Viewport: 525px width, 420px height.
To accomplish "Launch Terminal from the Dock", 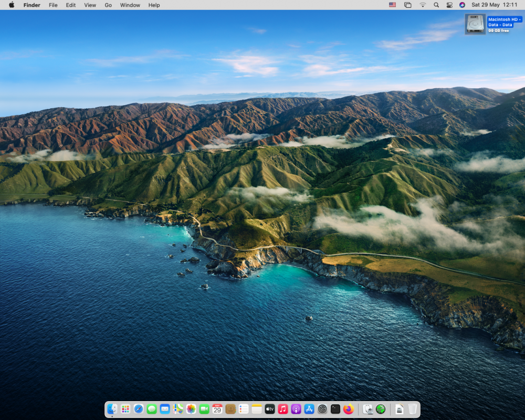I will pyautogui.click(x=335, y=409).
